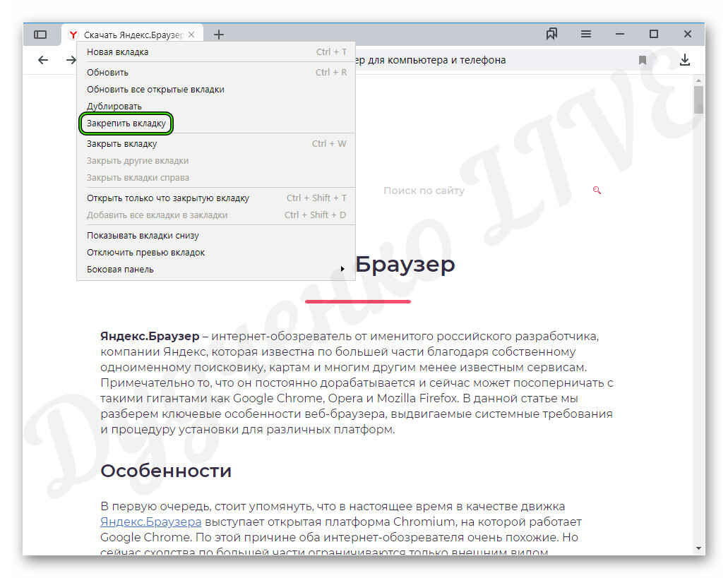
Task: Close the browser window
Action: (688, 34)
